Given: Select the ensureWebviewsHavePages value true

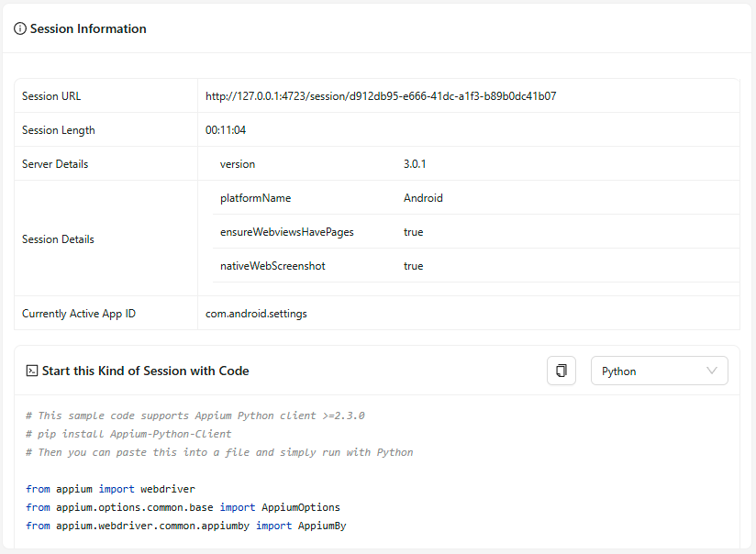Looking at the screenshot, I should 413,231.
